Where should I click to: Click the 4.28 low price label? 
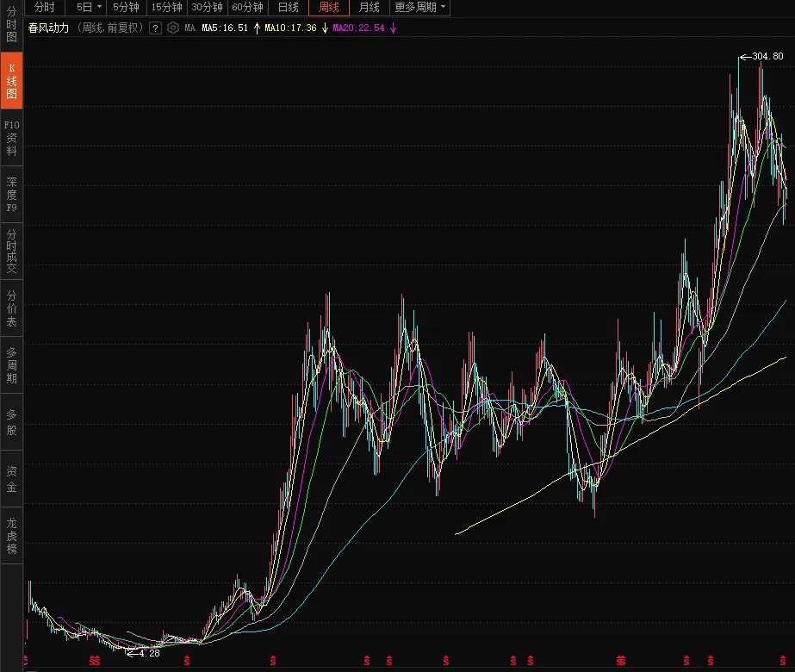(x=149, y=653)
